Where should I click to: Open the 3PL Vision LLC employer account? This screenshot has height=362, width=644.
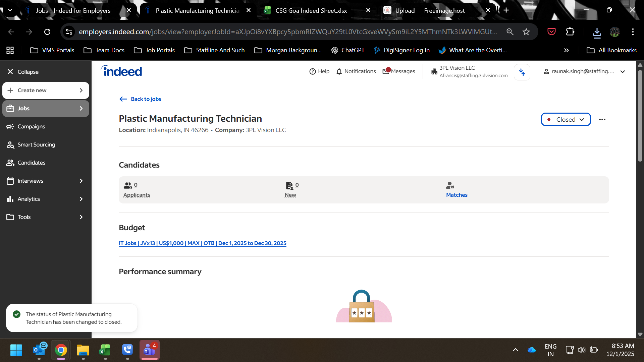click(x=469, y=71)
